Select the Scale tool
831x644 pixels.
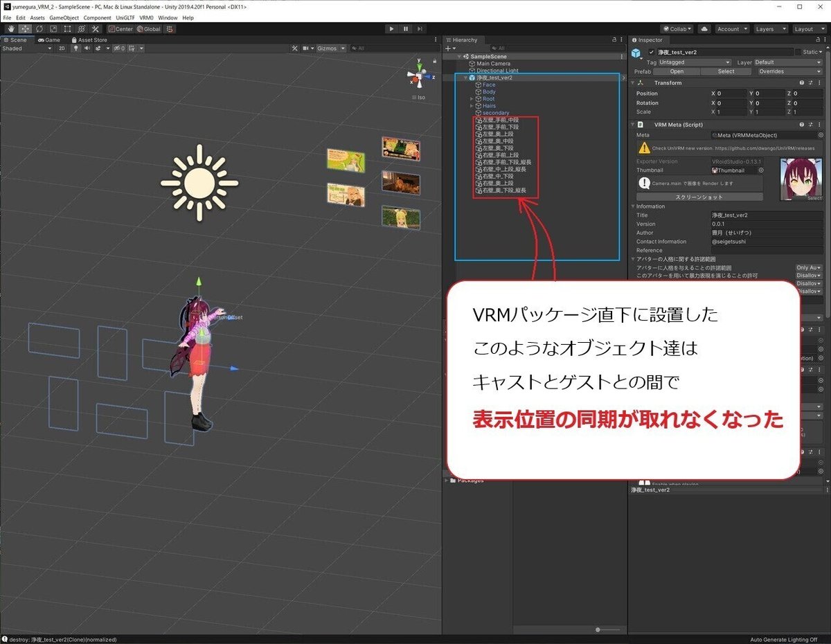click(53, 28)
